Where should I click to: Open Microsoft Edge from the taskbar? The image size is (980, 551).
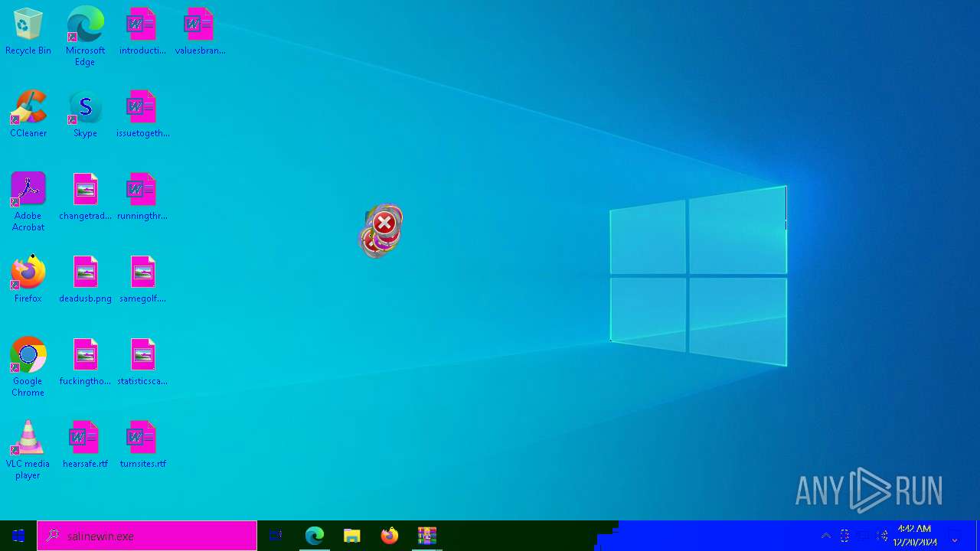click(x=314, y=536)
